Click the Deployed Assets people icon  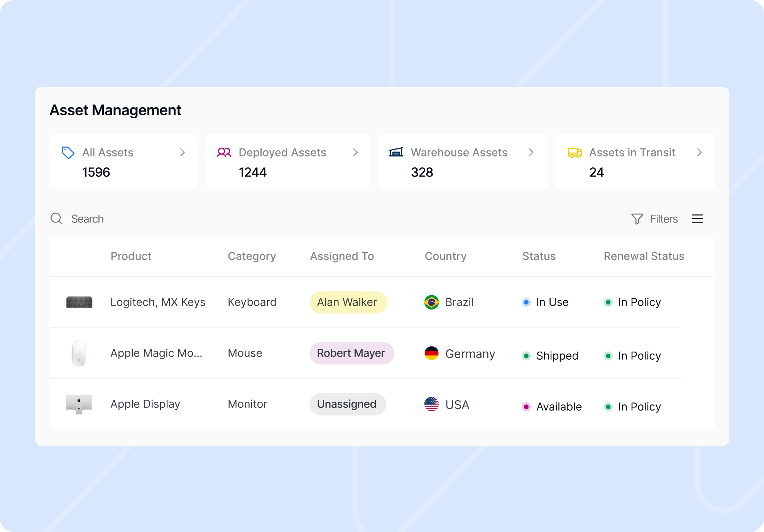point(224,153)
